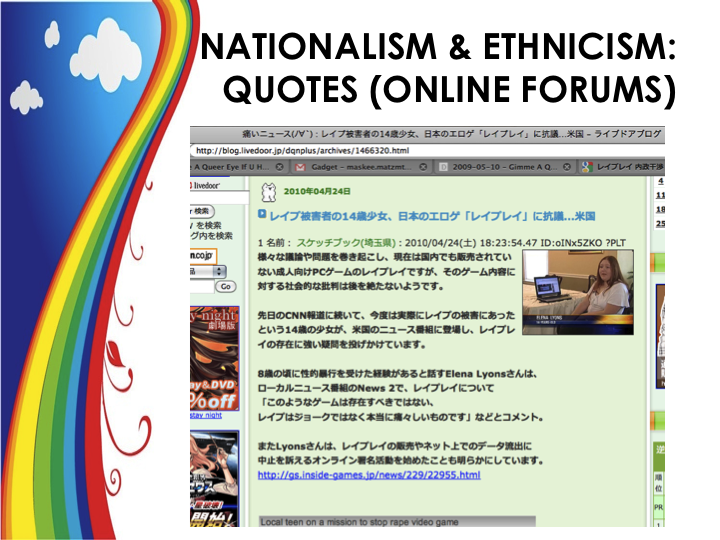The image size is (720, 540).
Task: Click the text field beside Go button
Action: 202,287
